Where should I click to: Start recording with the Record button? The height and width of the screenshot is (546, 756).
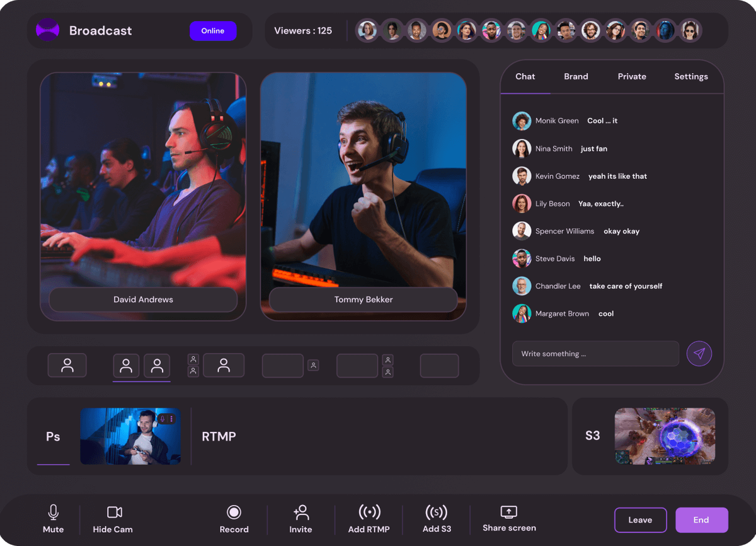(234, 520)
